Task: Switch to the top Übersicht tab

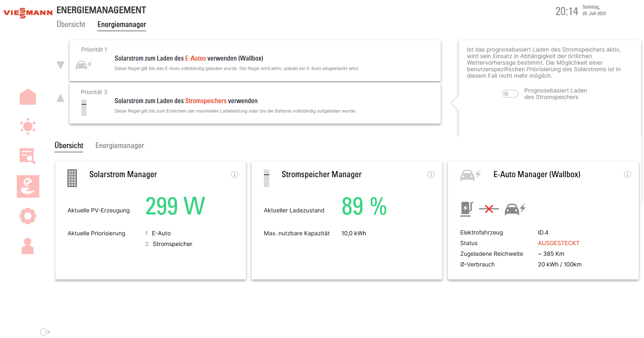Action: [x=71, y=25]
